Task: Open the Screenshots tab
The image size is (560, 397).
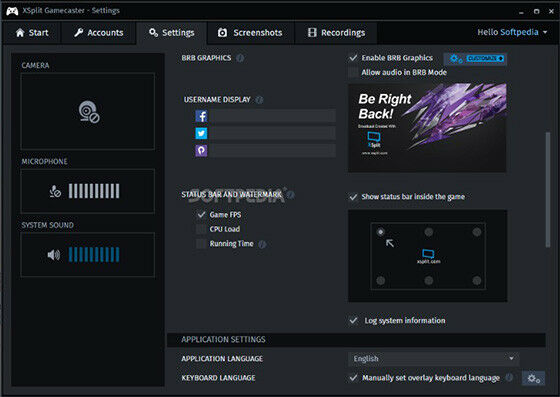Action: 250,33
